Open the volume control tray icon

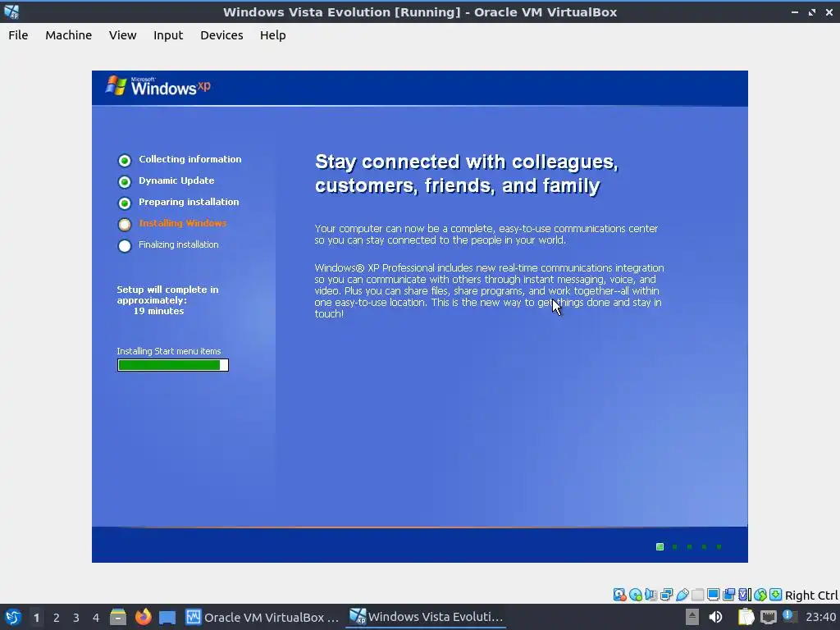pos(715,617)
